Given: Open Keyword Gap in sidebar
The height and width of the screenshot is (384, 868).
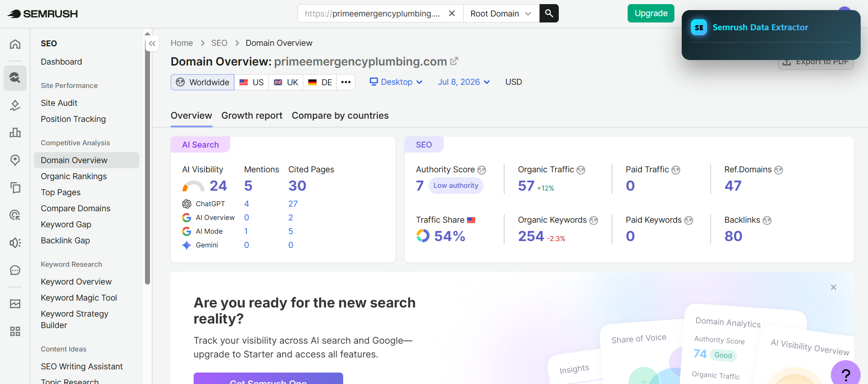Looking at the screenshot, I should point(66,225).
